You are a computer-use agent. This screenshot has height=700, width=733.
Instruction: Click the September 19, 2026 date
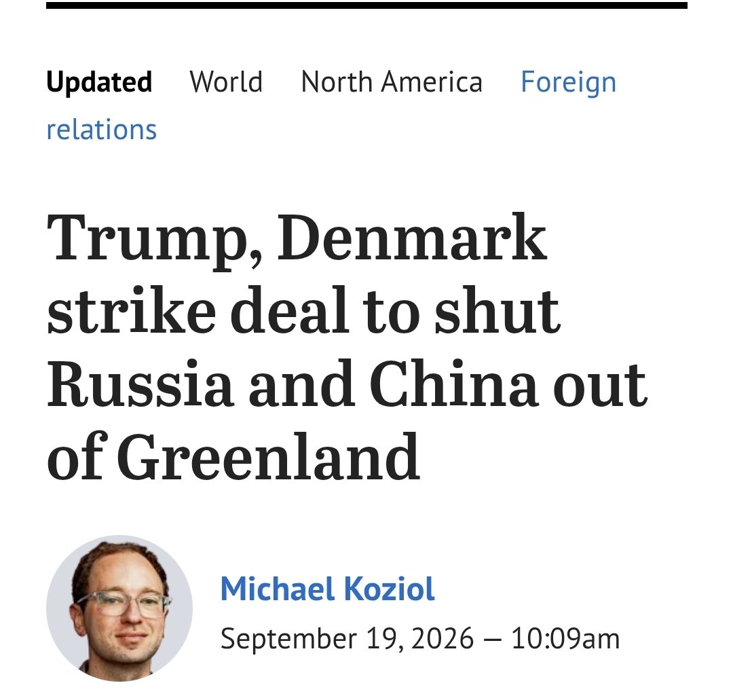(347, 639)
